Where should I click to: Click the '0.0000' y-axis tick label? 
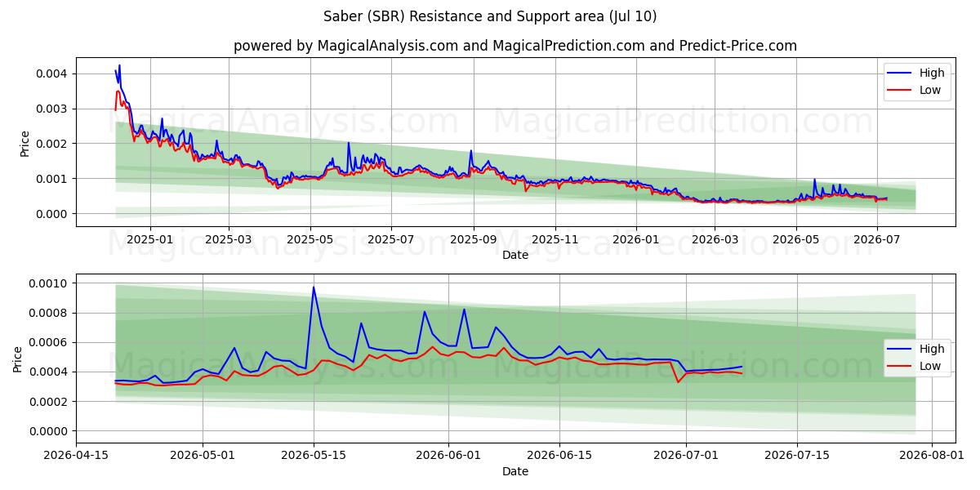pos(51,431)
